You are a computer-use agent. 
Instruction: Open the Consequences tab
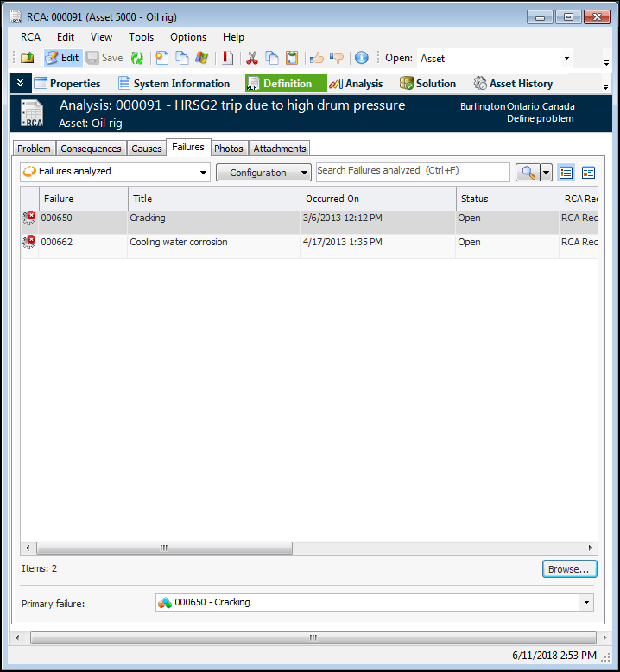click(91, 149)
